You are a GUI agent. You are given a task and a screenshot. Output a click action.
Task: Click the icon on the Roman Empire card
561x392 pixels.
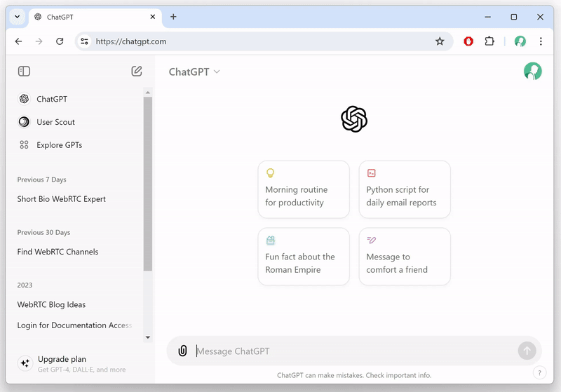[x=271, y=241]
